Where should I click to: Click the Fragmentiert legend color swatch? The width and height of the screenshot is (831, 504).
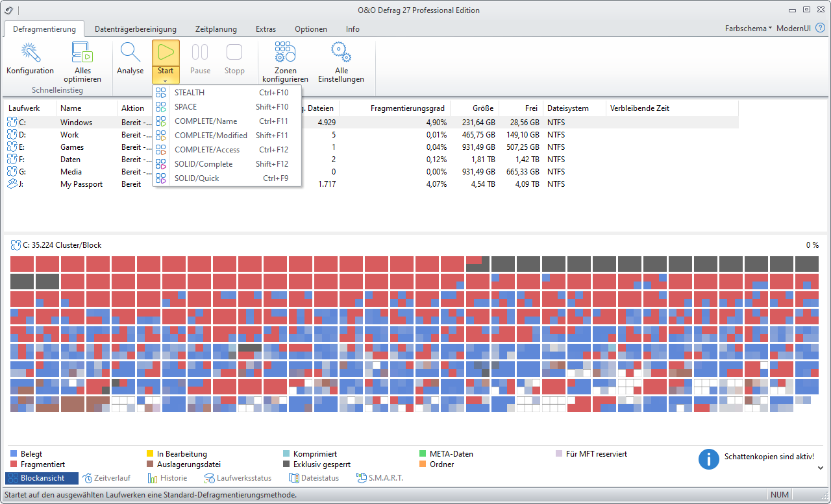14,464
